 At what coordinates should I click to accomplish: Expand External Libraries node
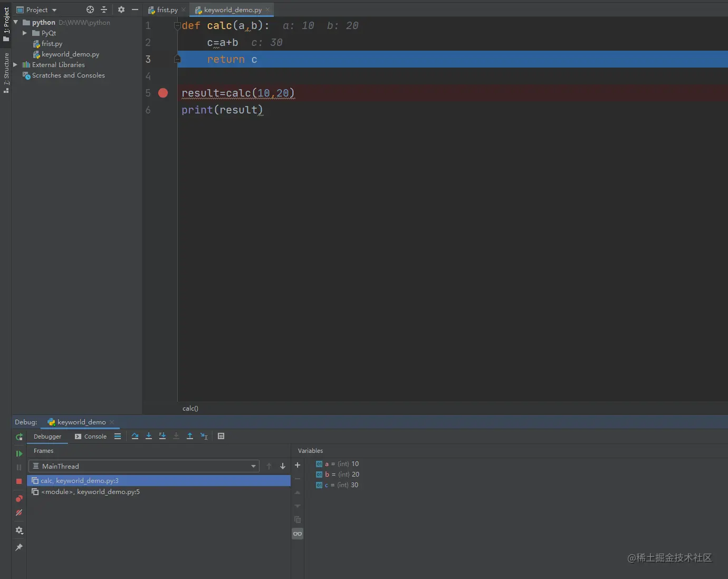15,64
